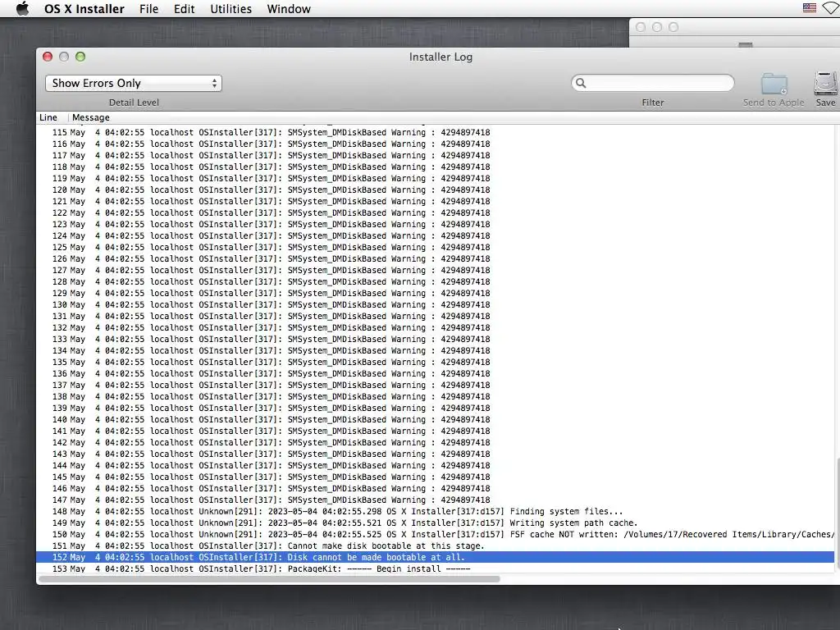Select log line 142
Screen dimensions: 840x630
pos(435,442)
